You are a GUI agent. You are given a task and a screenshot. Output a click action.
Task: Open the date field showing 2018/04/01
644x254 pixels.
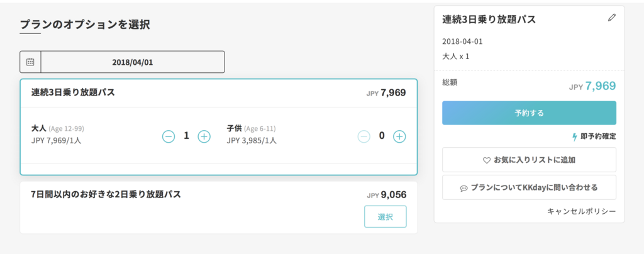pos(123,62)
